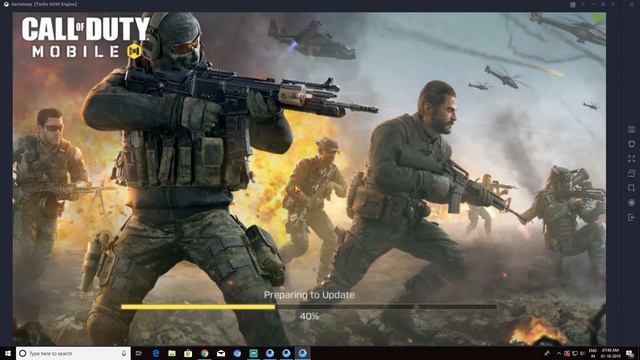Image resolution: width=640 pixels, height=360 pixels.
Task: Start screen recording from the sidebar record icon
Action: click(x=631, y=203)
